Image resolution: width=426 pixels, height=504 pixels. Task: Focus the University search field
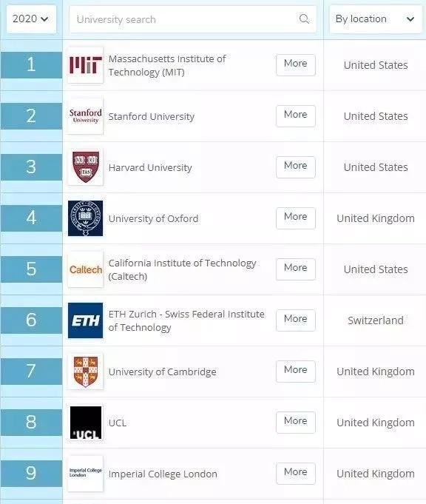[193, 19]
